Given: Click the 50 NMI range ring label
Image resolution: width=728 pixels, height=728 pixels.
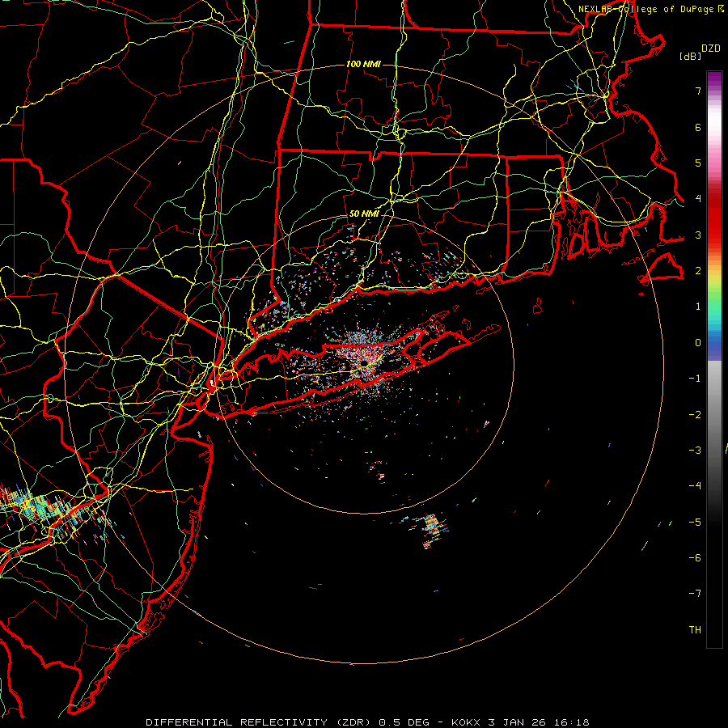Looking at the screenshot, I should point(364,214).
